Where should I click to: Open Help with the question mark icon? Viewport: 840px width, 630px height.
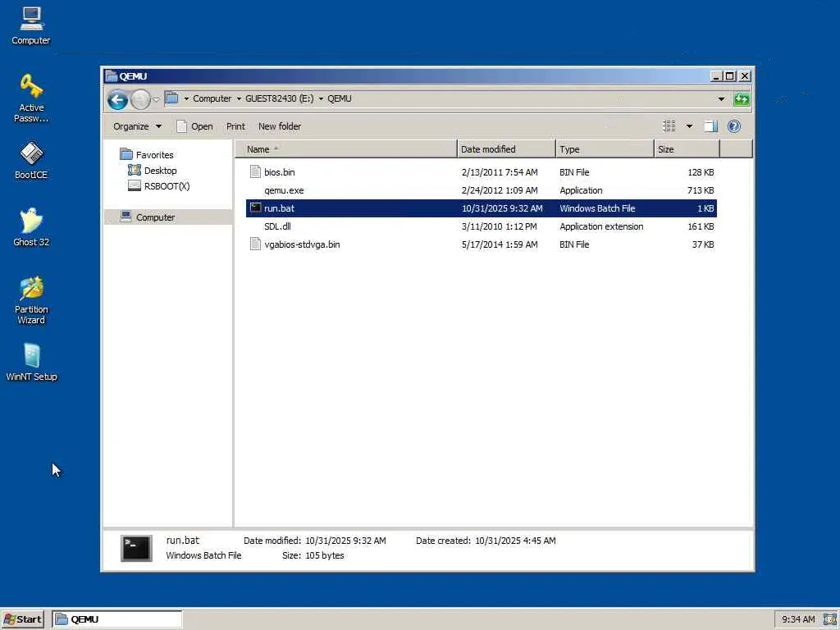[x=734, y=126]
